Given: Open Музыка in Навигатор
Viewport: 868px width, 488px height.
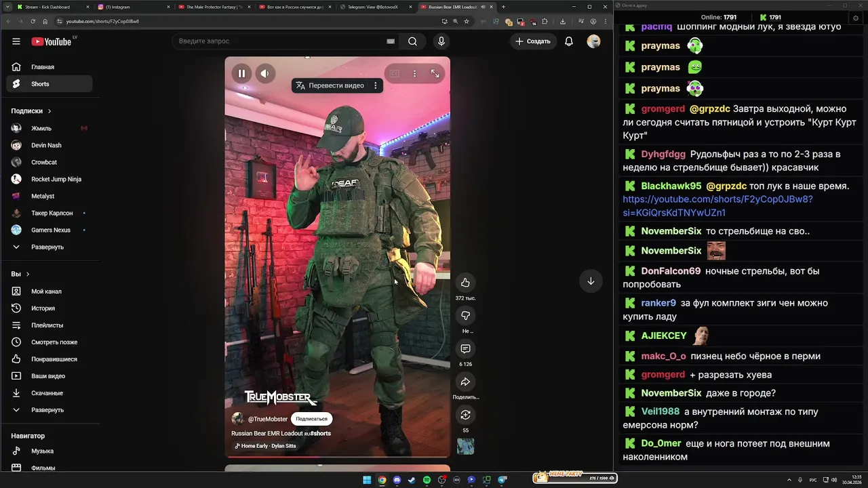Looking at the screenshot, I should tap(49, 451).
